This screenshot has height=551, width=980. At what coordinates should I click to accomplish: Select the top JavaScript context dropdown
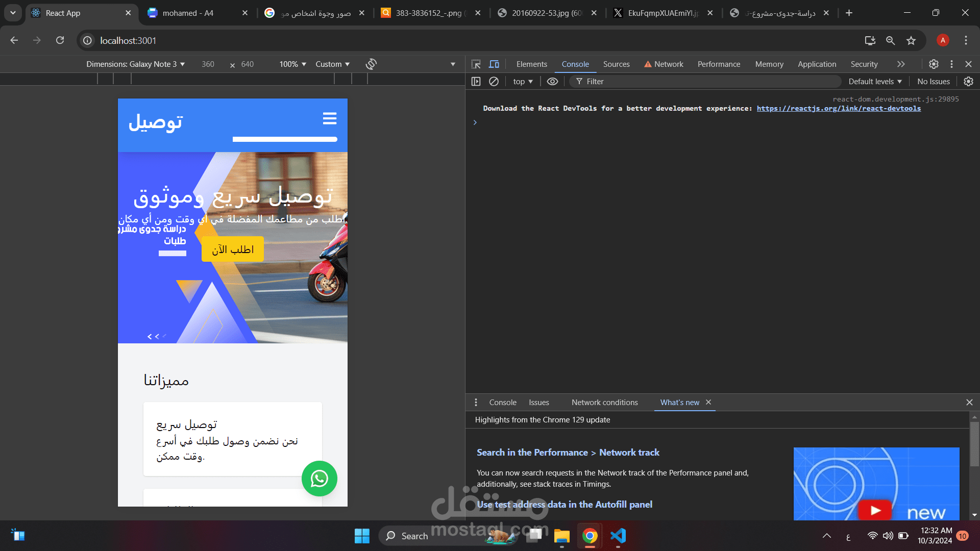tap(523, 81)
